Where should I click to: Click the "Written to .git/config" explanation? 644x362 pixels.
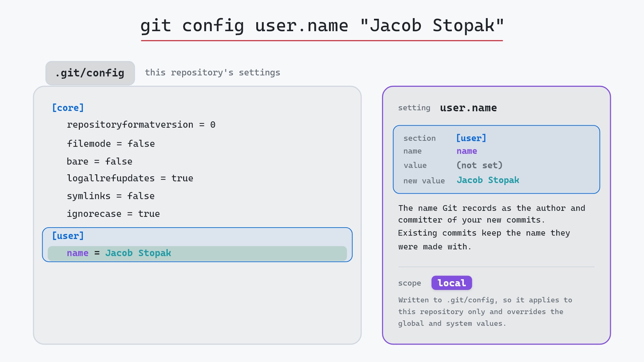pos(485,312)
